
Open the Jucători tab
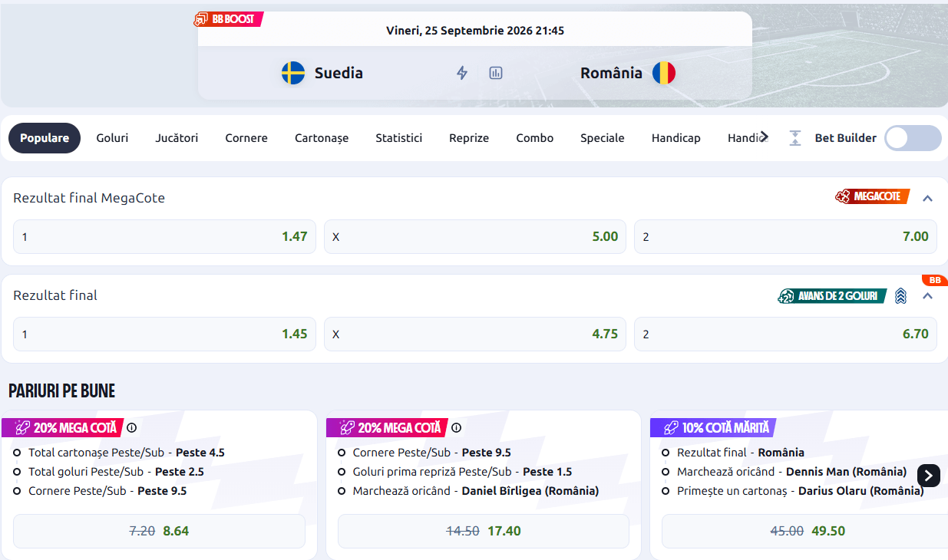177,138
